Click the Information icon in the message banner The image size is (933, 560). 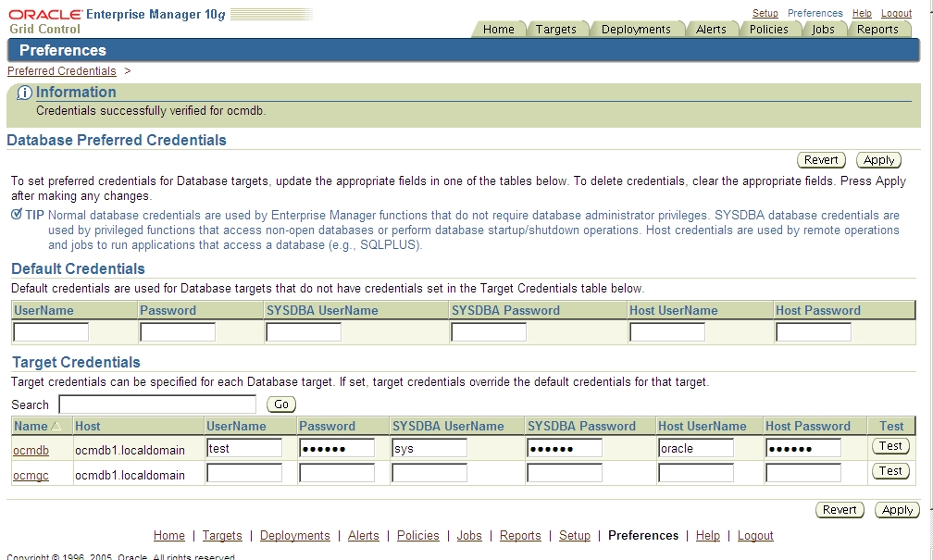[24, 93]
